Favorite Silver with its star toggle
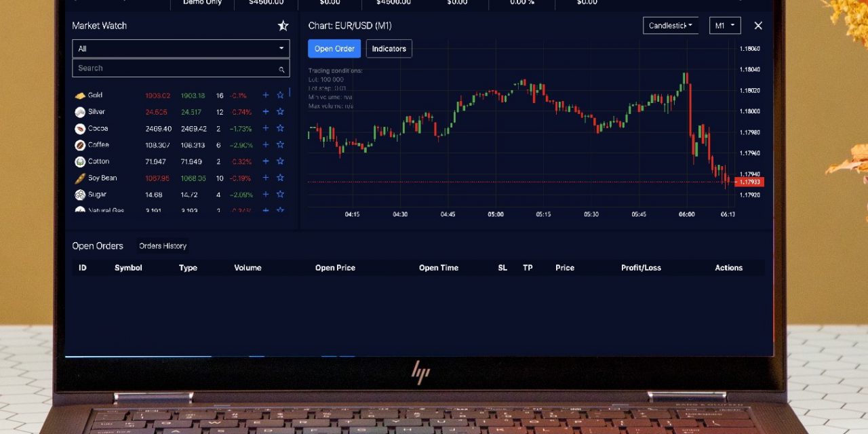 pyautogui.click(x=280, y=112)
